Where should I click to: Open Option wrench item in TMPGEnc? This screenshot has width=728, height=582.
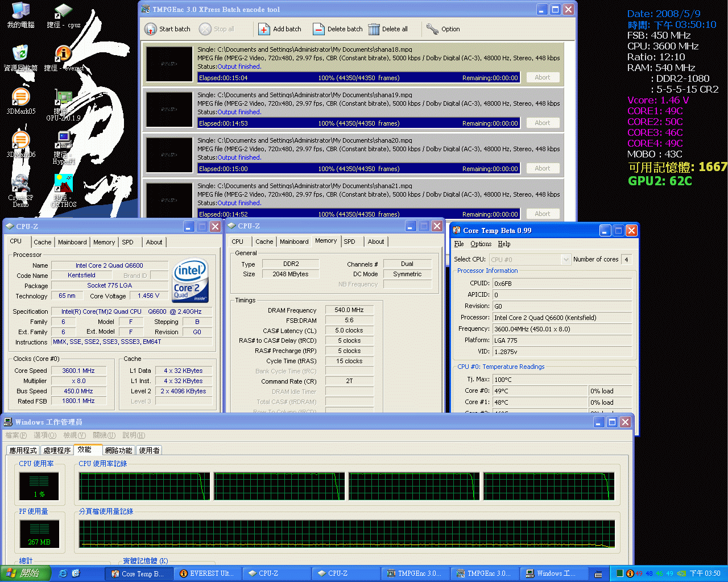pyautogui.click(x=443, y=29)
